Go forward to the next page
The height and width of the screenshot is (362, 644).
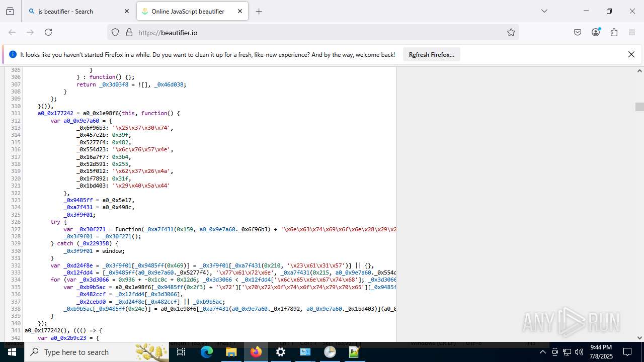coord(30,32)
